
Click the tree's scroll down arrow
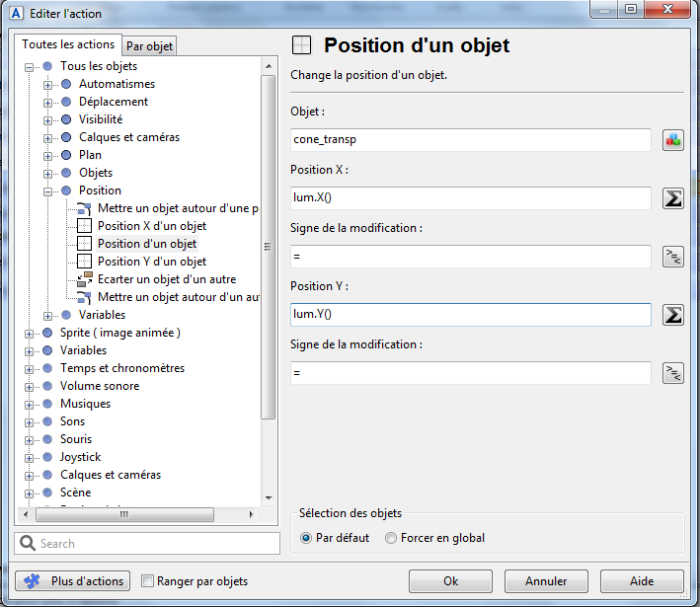[x=269, y=498]
